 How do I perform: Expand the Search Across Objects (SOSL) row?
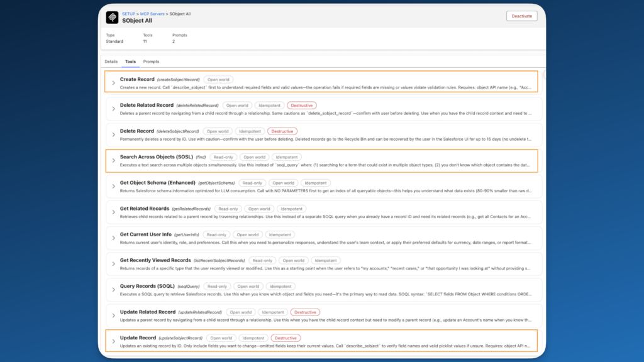(114, 160)
